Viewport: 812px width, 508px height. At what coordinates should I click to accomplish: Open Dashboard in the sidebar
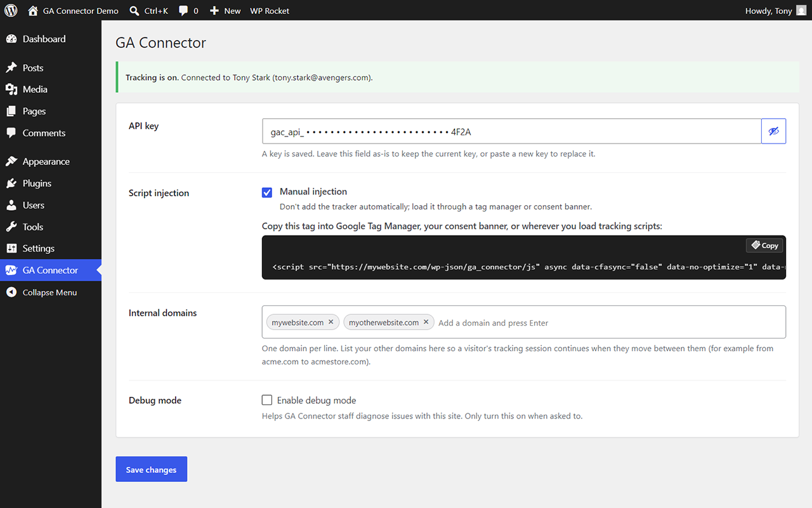51,39
